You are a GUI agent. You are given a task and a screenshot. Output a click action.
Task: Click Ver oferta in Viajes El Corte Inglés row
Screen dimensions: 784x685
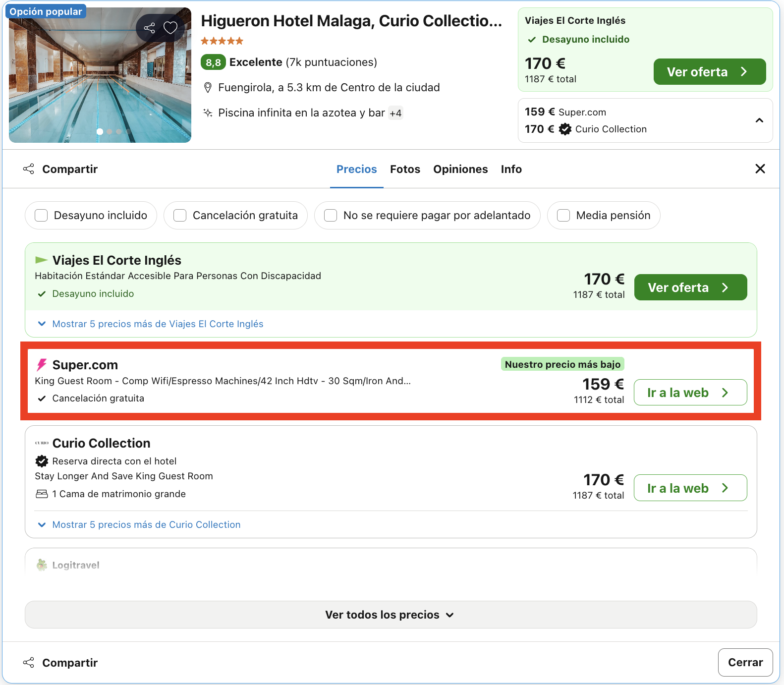pyautogui.click(x=690, y=287)
